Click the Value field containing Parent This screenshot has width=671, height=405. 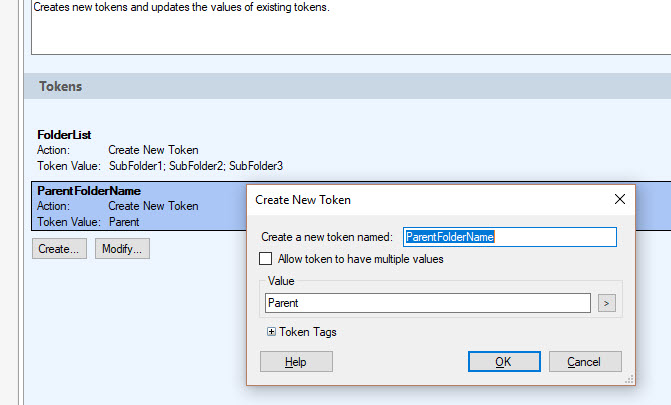tap(427, 302)
